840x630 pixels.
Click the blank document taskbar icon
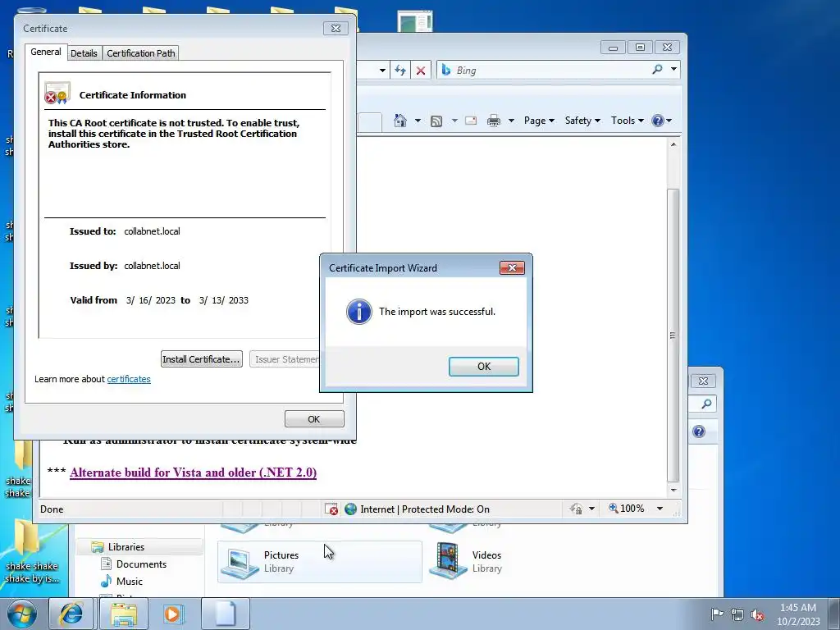(x=225, y=614)
